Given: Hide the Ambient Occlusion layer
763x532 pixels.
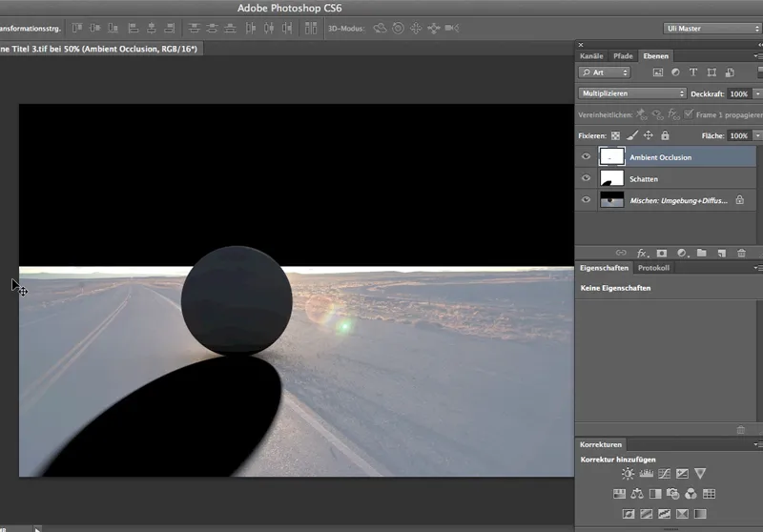Looking at the screenshot, I should pos(587,157).
